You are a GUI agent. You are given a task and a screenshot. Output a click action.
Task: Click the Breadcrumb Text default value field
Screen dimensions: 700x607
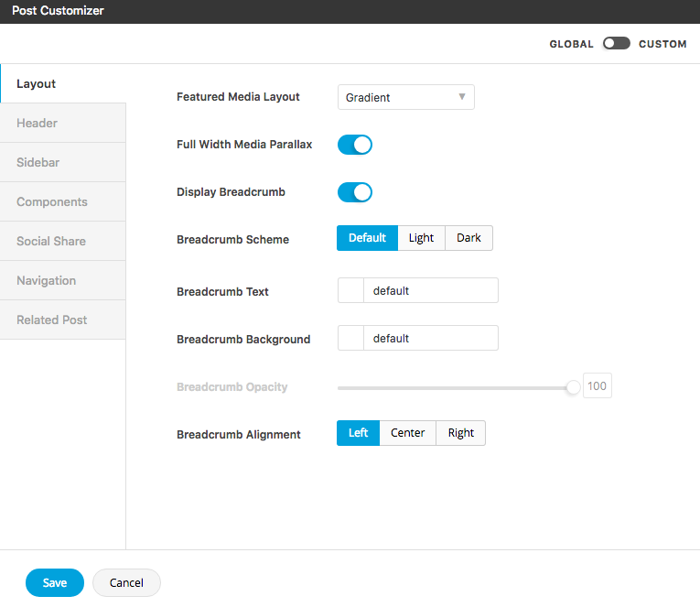pyautogui.click(x=431, y=290)
